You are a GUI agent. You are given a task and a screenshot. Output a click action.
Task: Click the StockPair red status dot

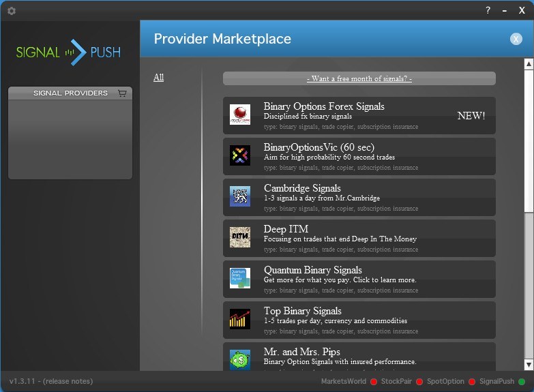tap(419, 382)
